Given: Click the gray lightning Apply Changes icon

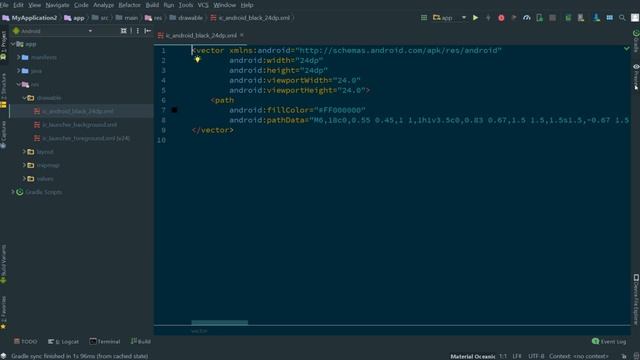Looking at the screenshot, I should pyautogui.click(x=488, y=18).
